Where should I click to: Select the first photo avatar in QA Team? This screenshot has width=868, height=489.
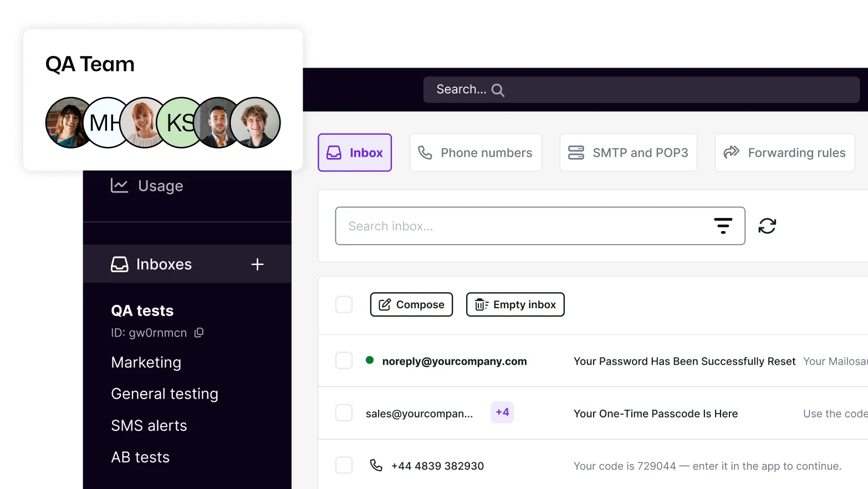click(67, 123)
